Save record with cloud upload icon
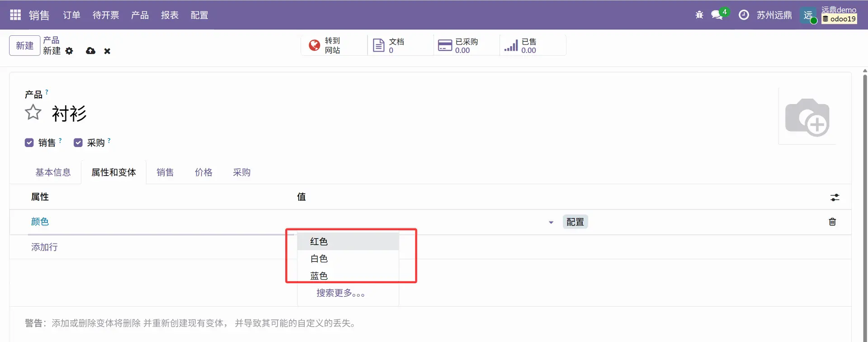Viewport: 868px width, 342px height. pyautogui.click(x=90, y=51)
